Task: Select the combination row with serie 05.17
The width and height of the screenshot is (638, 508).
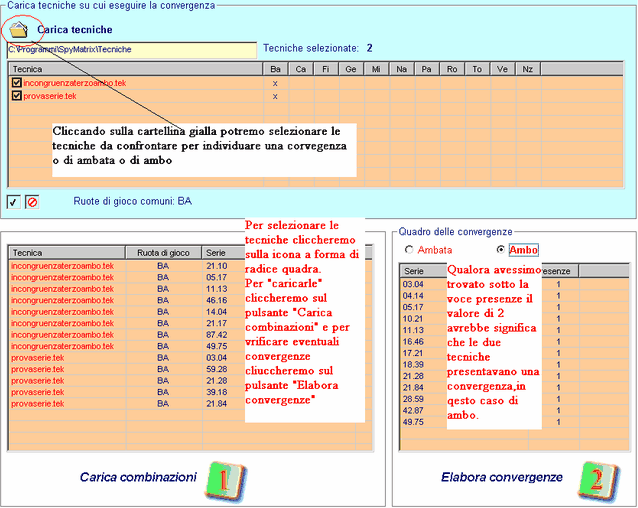Action: 127,277
